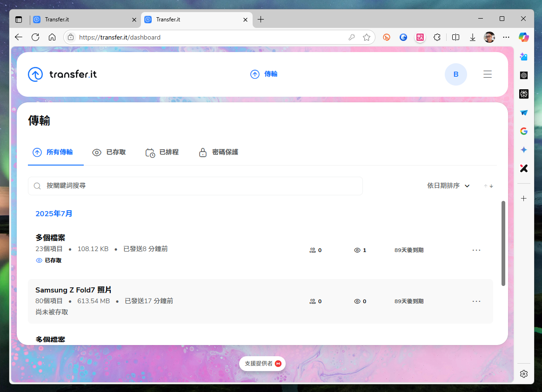Expand the 依日期排序 sort dropdown
The width and height of the screenshot is (542, 392).
point(448,186)
